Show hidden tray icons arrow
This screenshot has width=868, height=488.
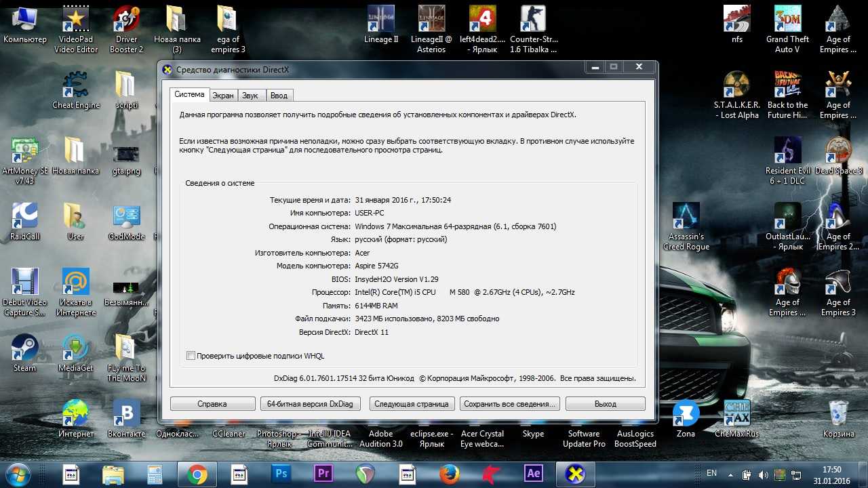(x=730, y=474)
